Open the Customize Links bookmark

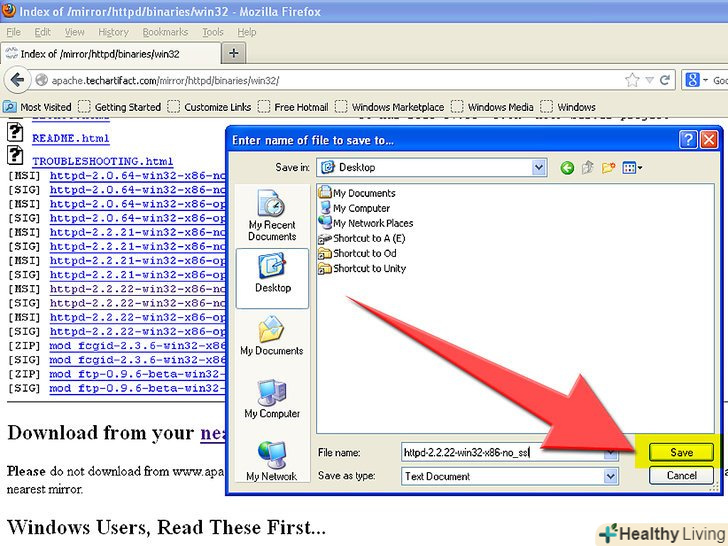[209, 107]
